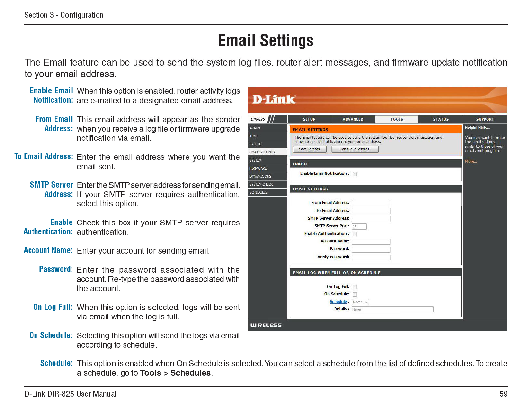Click the WIRELESS footer label
The width and height of the screenshot is (532, 411).
(x=266, y=325)
